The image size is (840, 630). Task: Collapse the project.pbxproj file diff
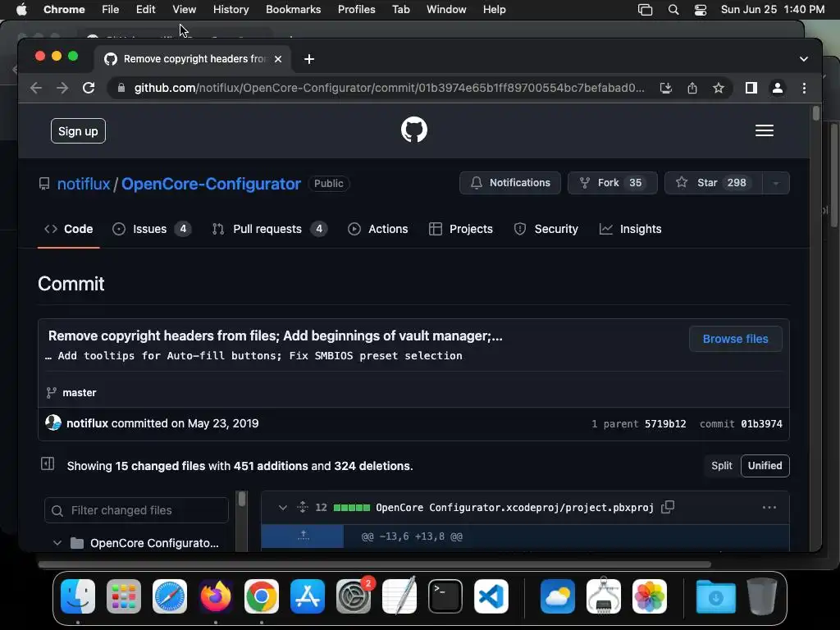pyautogui.click(x=282, y=507)
